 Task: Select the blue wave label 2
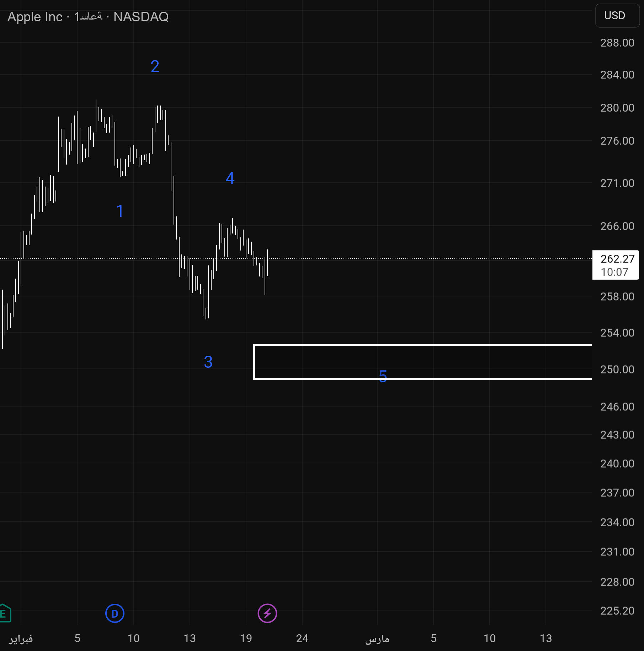(155, 66)
